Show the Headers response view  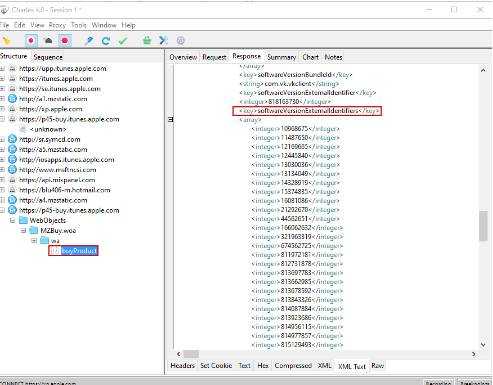pos(183,366)
